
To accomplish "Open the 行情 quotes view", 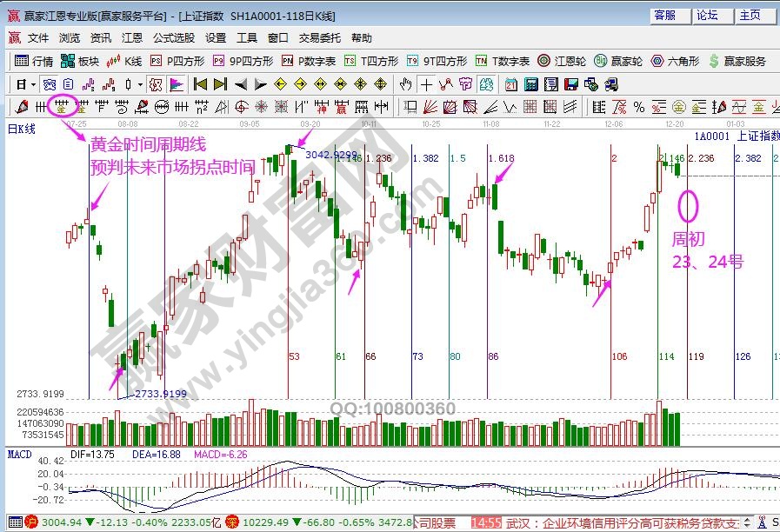I will point(35,61).
